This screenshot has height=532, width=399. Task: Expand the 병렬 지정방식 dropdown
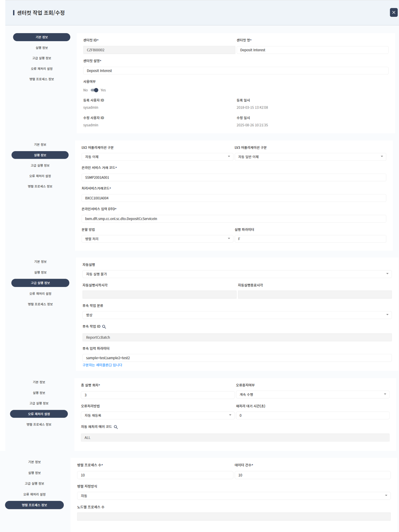click(233, 496)
